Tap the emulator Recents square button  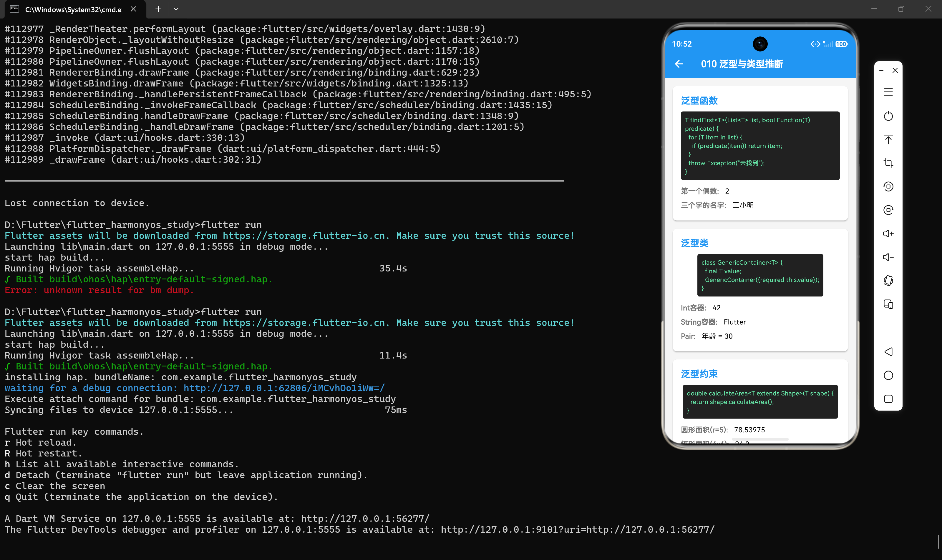click(888, 399)
